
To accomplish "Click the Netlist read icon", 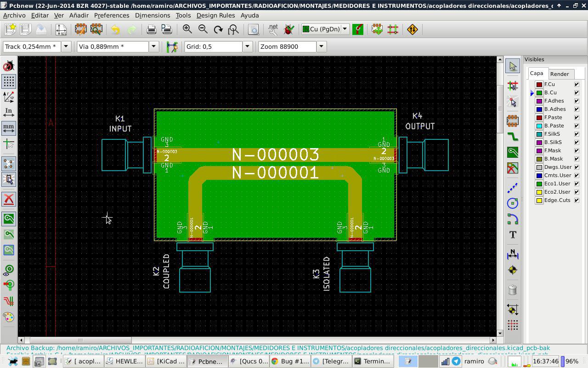I will 273,29.
